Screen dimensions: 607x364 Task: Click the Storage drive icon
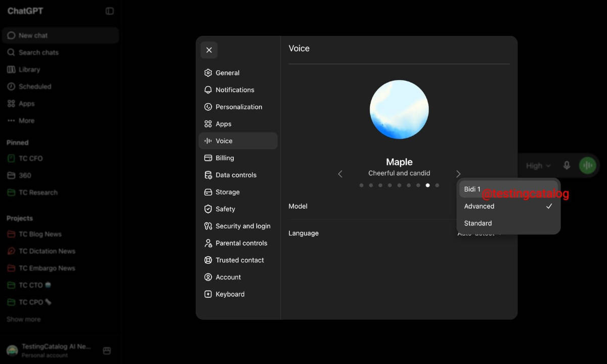tap(208, 192)
